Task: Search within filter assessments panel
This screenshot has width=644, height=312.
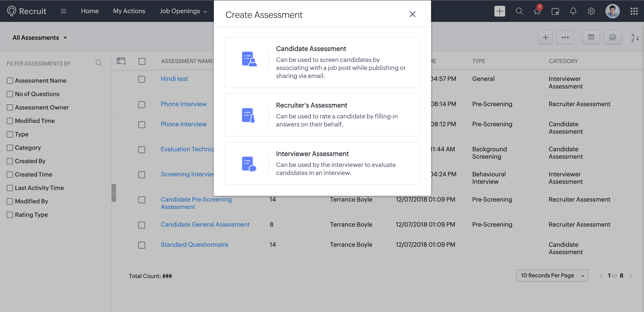Action: [99, 63]
